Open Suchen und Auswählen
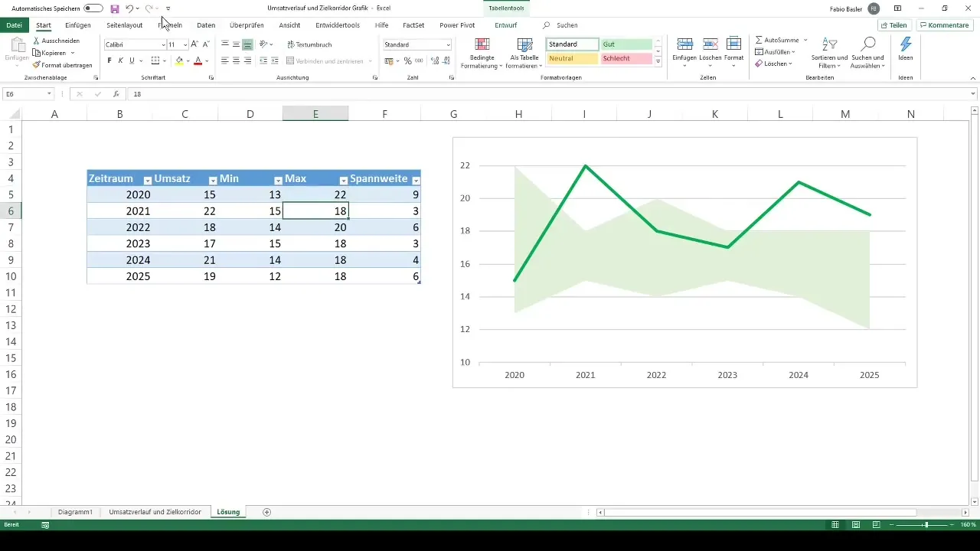980x551 pixels. [867, 54]
